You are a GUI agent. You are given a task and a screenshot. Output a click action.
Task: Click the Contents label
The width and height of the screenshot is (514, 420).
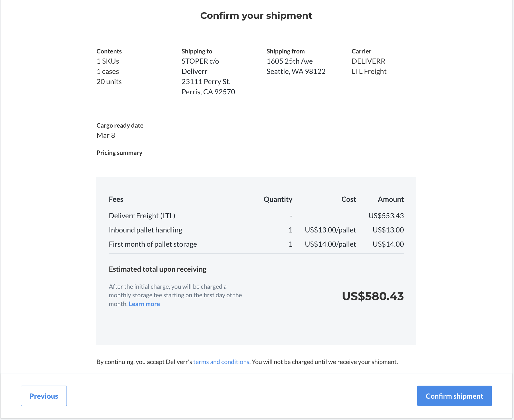109,51
